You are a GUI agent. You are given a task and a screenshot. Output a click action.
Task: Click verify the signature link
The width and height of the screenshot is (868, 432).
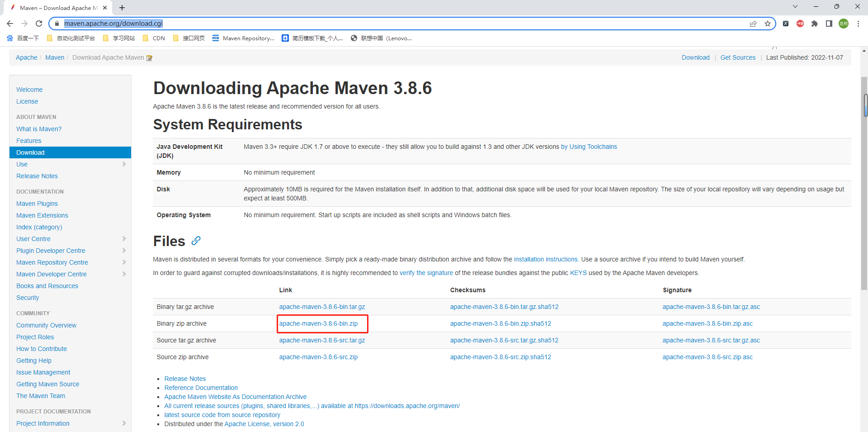426,273
